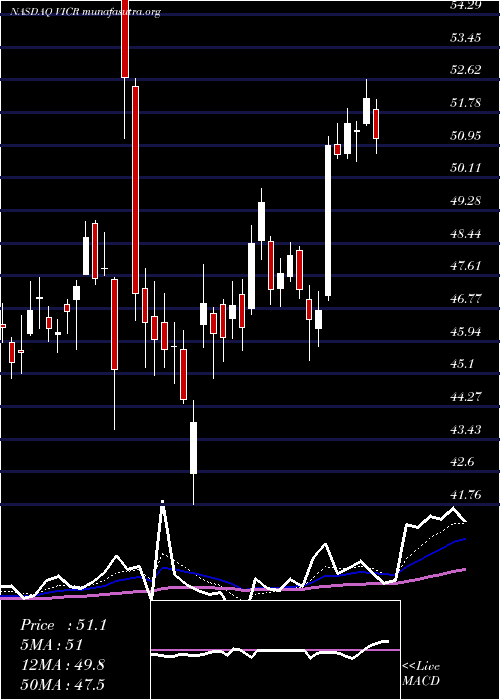This screenshot has height=700, width=500.
Task: Select the 46.77 price axis label
Action: [x=466, y=299]
